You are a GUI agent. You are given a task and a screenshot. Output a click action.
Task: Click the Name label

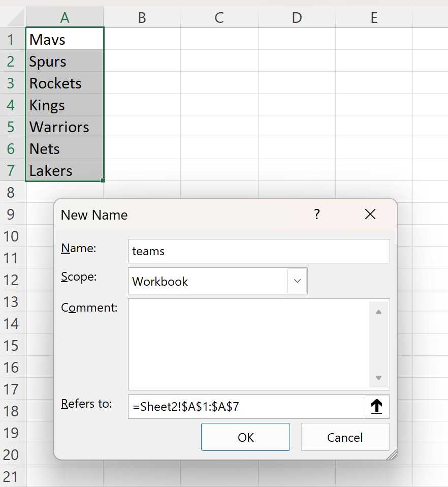tap(79, 248)
